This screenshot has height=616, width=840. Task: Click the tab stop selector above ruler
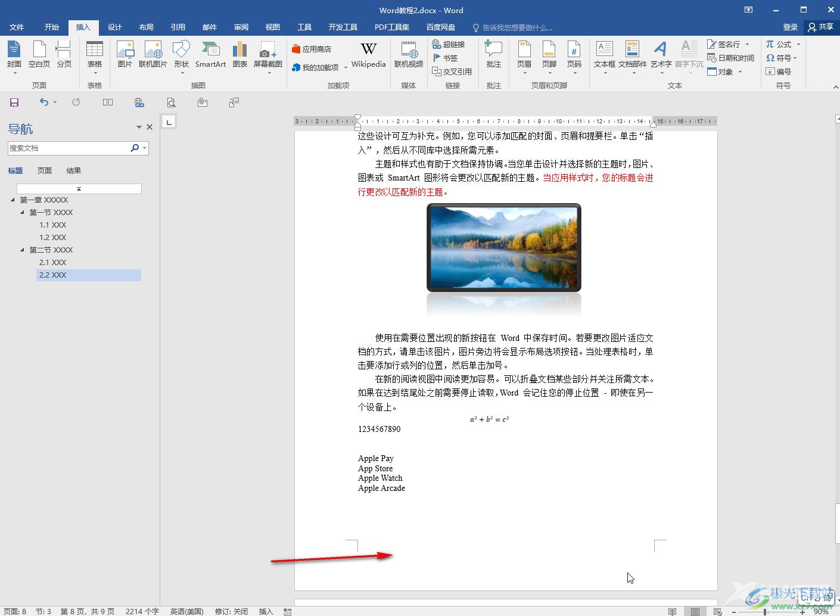pos(169,122)
